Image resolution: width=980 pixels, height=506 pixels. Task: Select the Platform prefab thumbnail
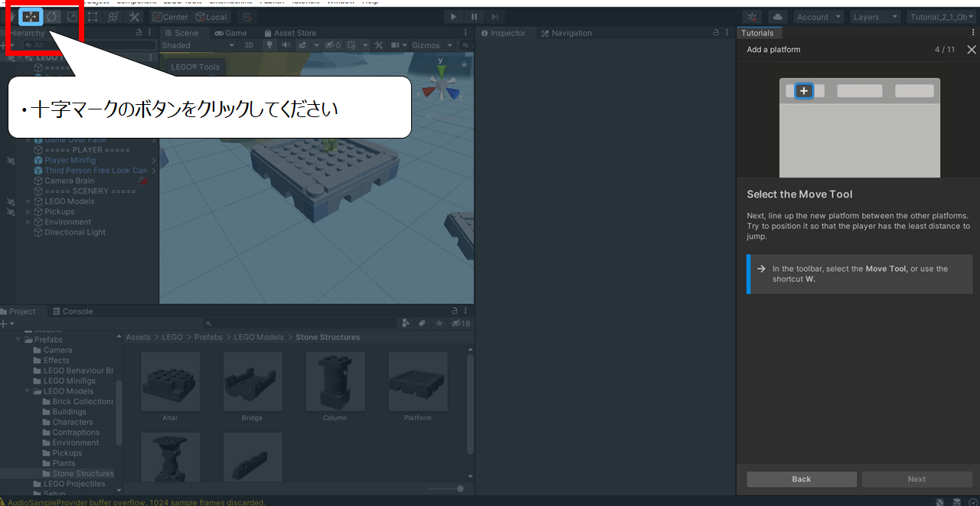pos(417,381)
